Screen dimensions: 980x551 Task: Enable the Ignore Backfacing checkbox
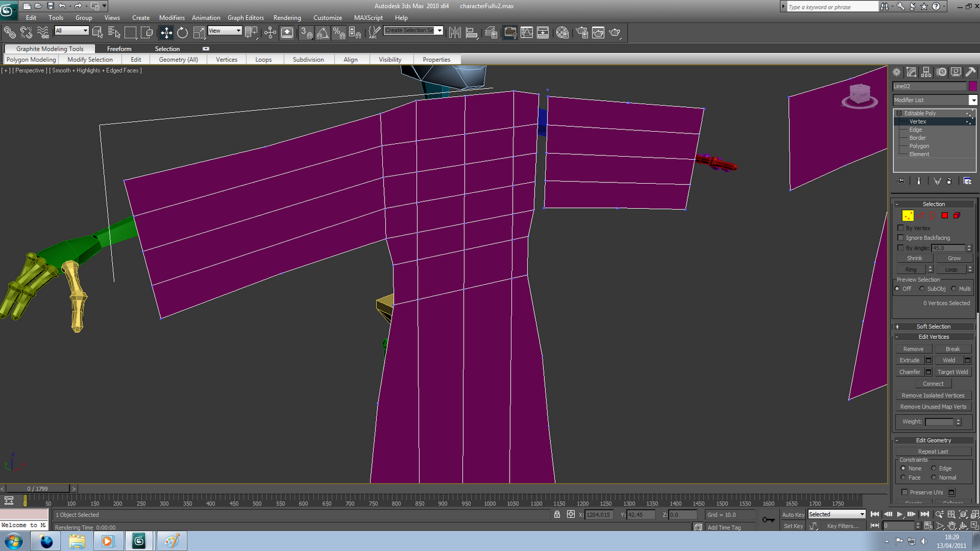[x=900, y=238]
